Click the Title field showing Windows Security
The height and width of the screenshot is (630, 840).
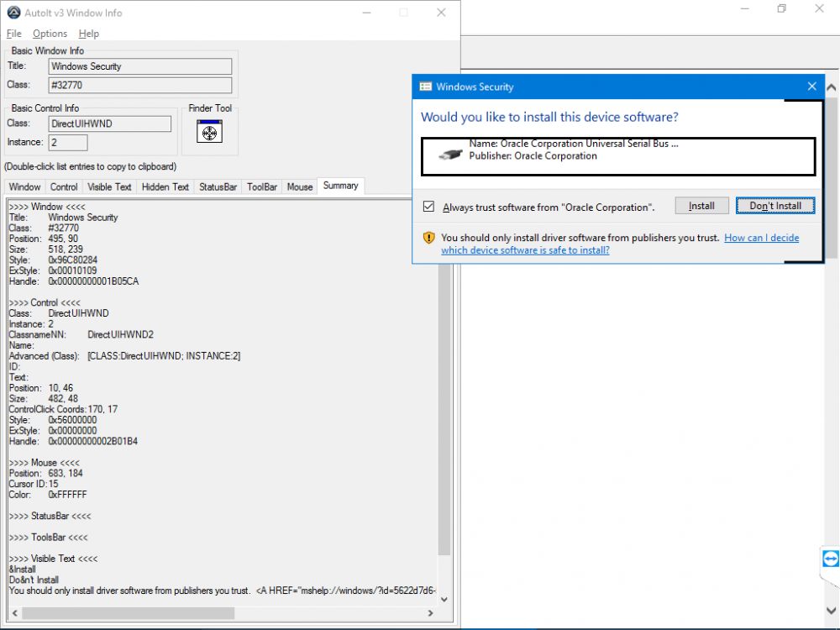pos(140,66)
